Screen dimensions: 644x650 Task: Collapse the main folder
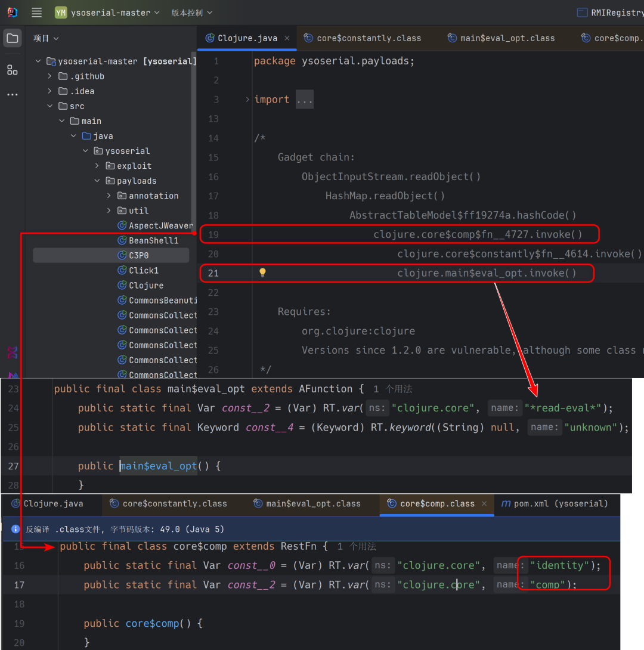point(62,121)
